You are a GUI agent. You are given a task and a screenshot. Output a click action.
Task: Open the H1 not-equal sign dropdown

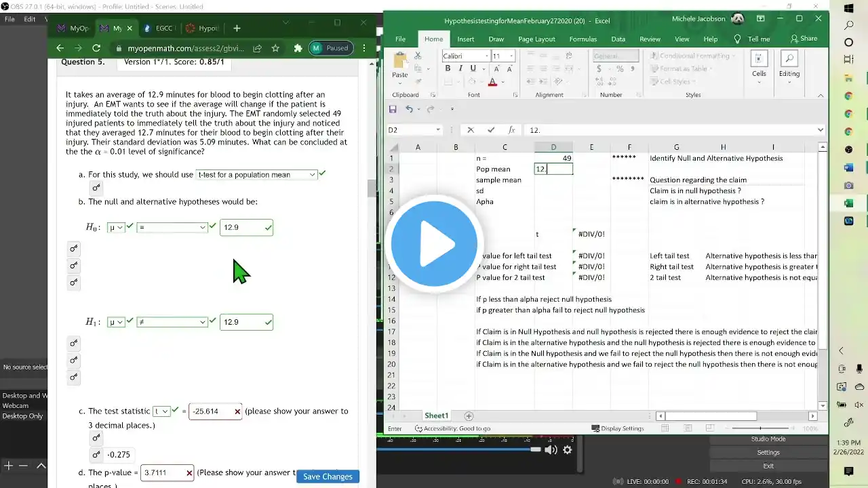click(172, 323)
